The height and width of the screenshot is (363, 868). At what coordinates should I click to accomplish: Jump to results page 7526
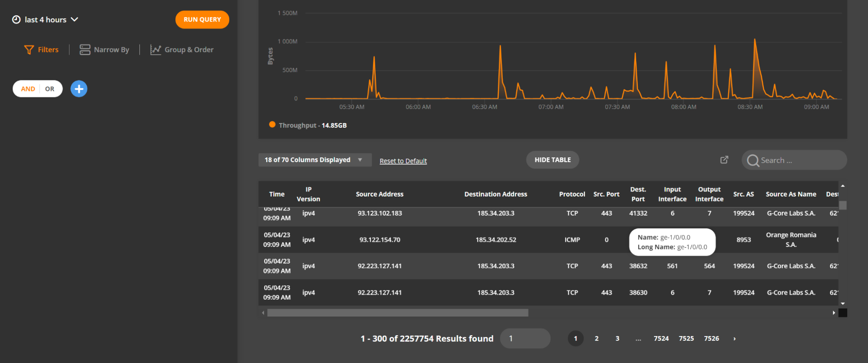[711, 339]
